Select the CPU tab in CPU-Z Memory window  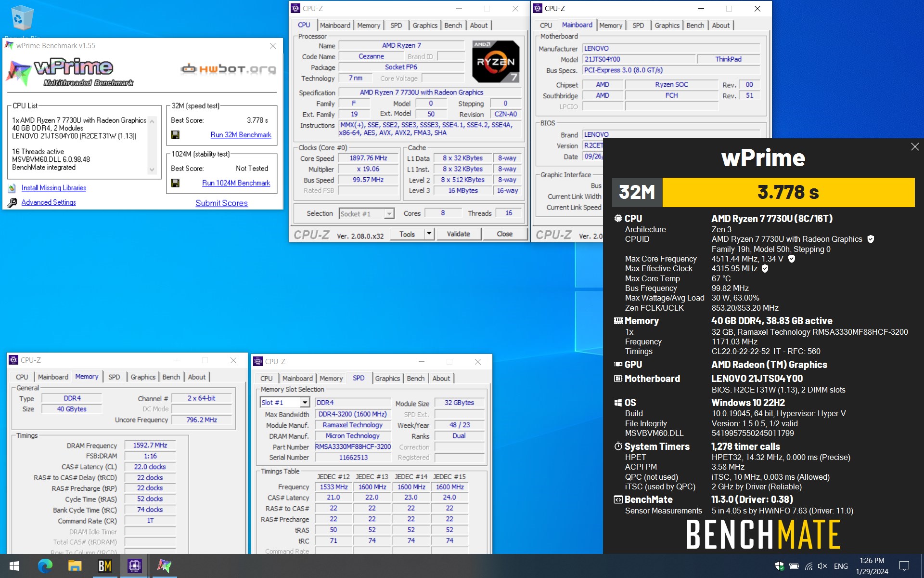point(22,377)
